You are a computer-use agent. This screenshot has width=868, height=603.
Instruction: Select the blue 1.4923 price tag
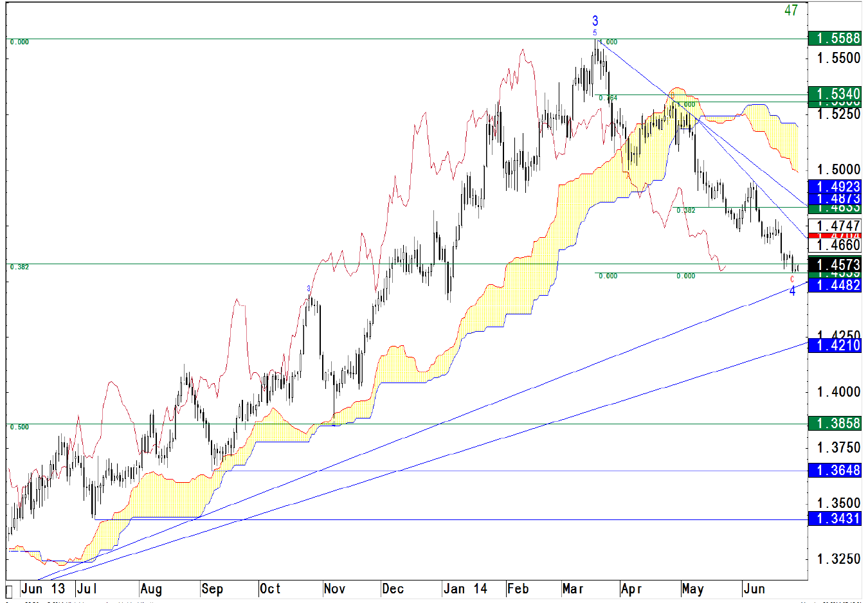835,186
